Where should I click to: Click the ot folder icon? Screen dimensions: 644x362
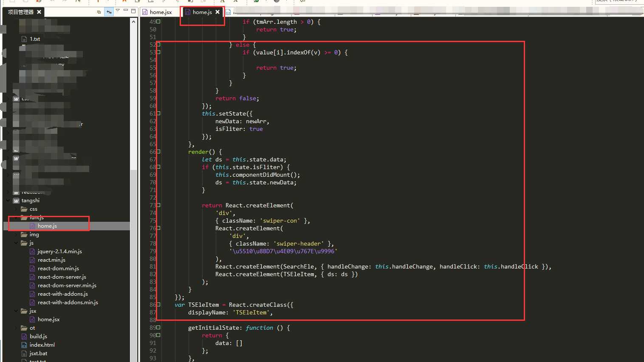[x=24, y=328]
